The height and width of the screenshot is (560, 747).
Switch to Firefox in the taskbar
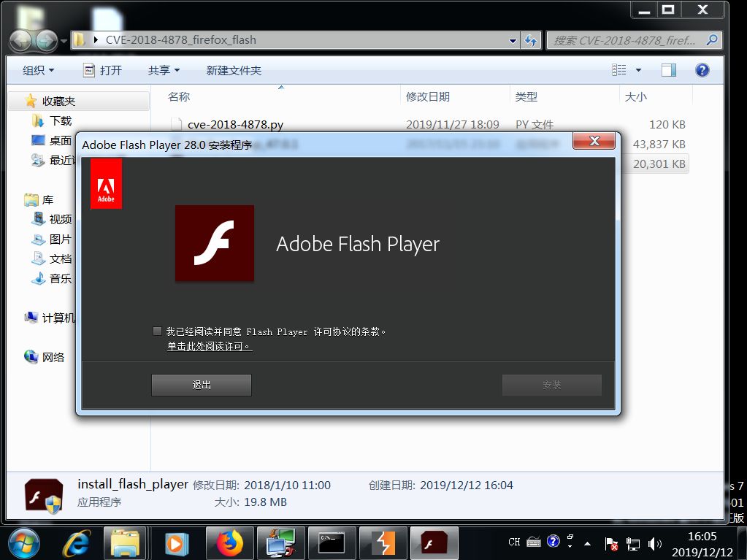[x=230, y=543]
